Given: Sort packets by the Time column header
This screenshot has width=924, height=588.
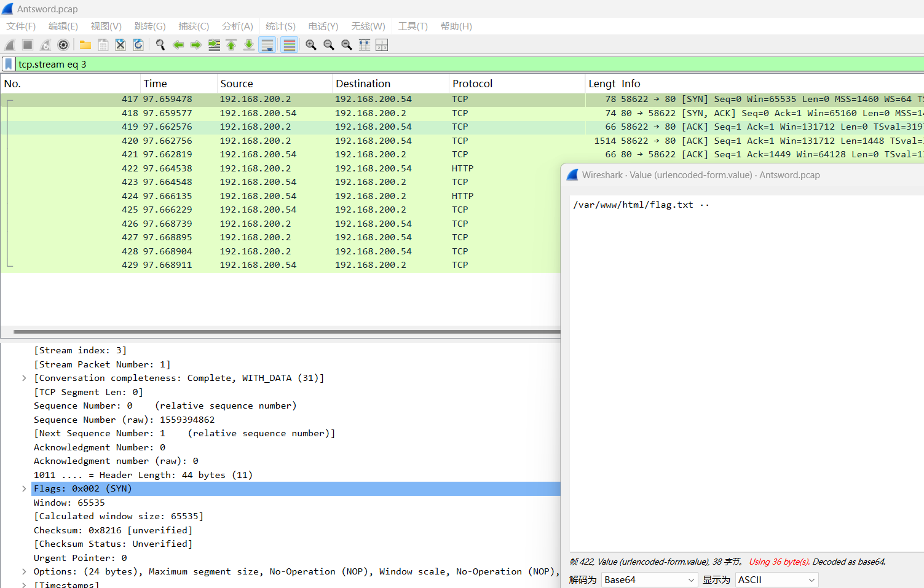Looking at the screenshot, I should pos(179,84).
